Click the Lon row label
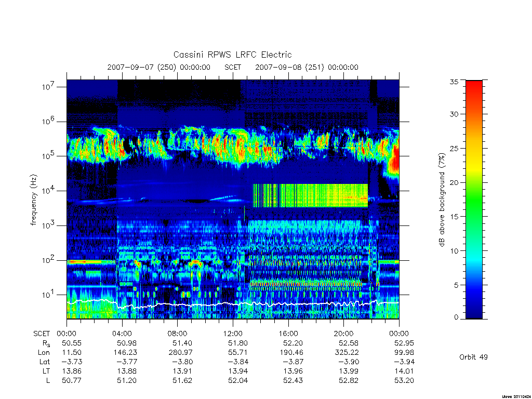Screen dimensions: 532x399 click(x=44, y=353)
